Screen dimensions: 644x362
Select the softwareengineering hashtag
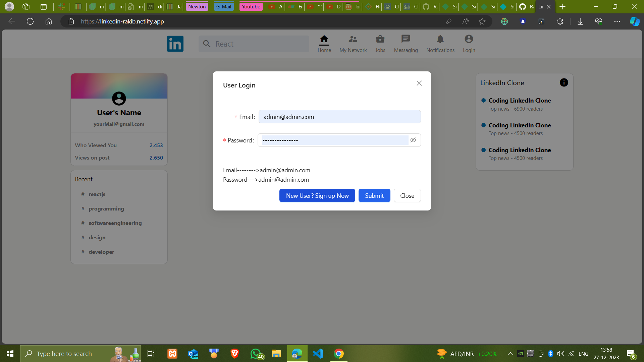click(115, 223)
